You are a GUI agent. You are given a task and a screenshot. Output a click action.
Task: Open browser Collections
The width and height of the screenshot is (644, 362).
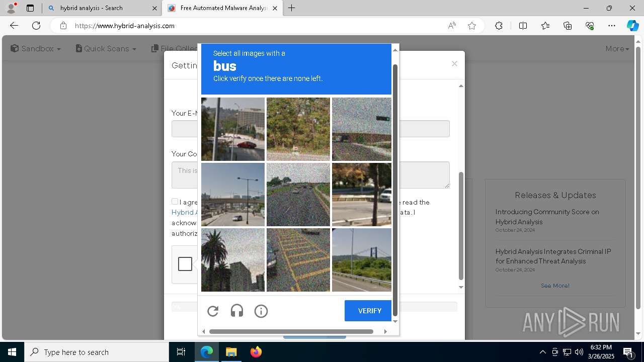(568, 26)
